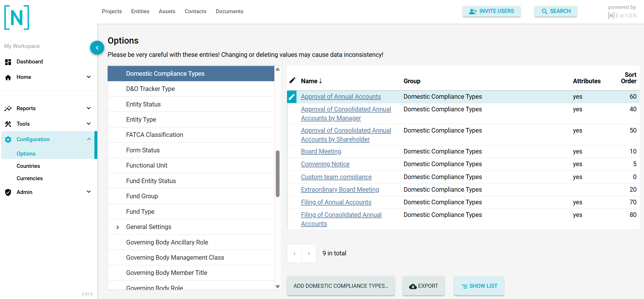Screen dimensions: 644x299
Task: Click the Home house icon
Action: pos(8,77)
